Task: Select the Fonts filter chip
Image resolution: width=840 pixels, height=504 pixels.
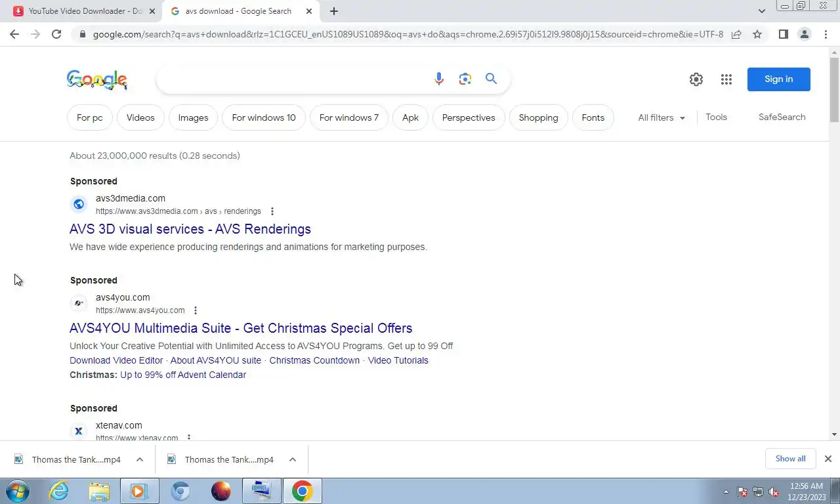Action: [593, 117]
